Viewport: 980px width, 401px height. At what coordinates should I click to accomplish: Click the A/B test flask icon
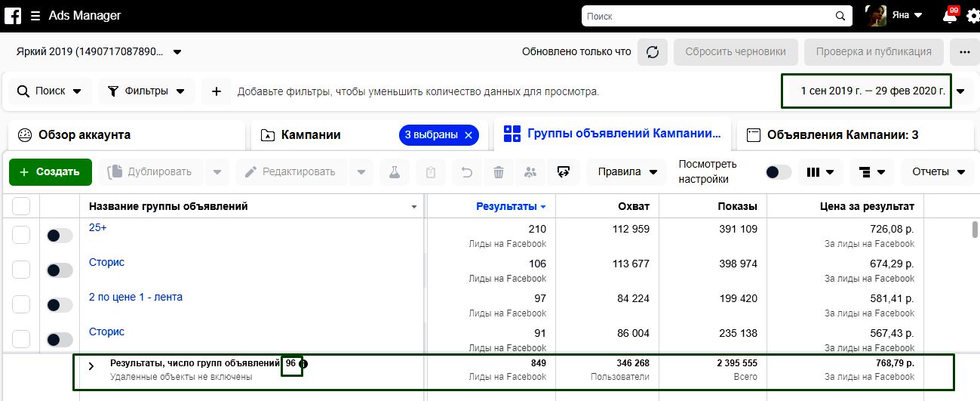point(394,172)
